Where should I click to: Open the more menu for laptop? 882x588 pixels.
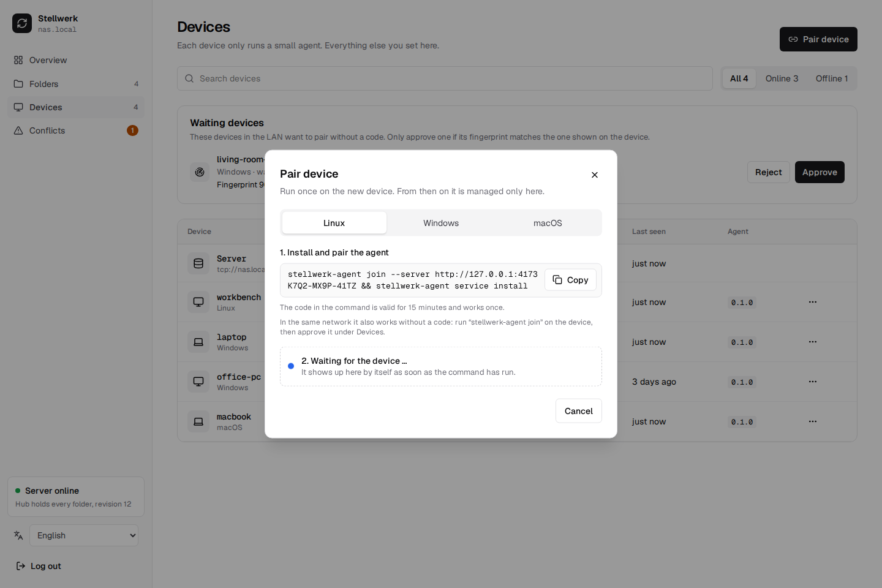coord(812,342)
